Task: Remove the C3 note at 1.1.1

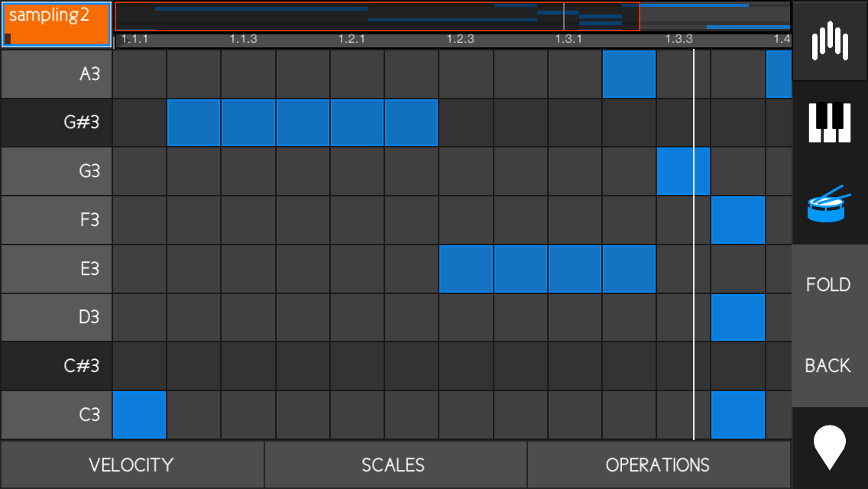Action: coord(140,415)
